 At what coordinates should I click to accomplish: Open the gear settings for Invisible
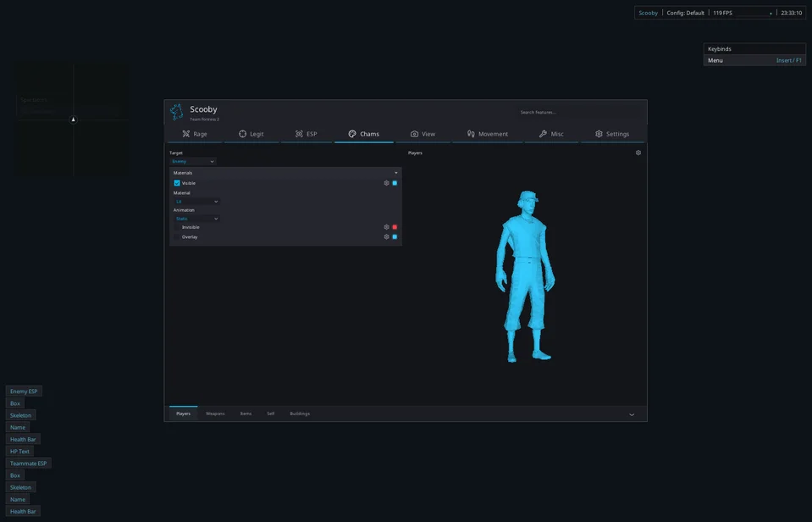coord(386,227)
